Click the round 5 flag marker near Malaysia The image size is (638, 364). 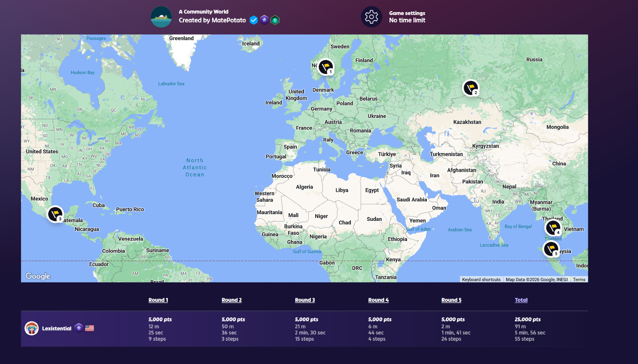tap(551, 249)
